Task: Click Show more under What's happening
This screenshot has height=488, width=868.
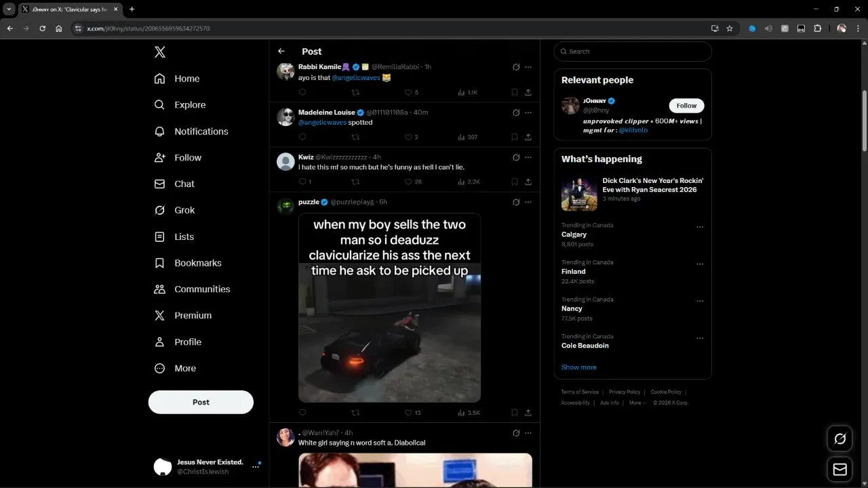Action: (x=579, y=367)
